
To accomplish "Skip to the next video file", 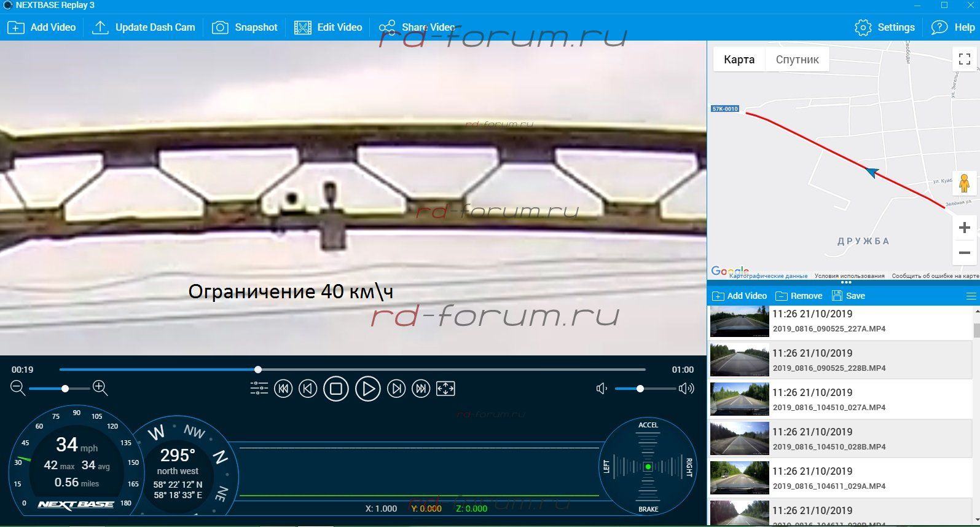I will click(421, 389).
